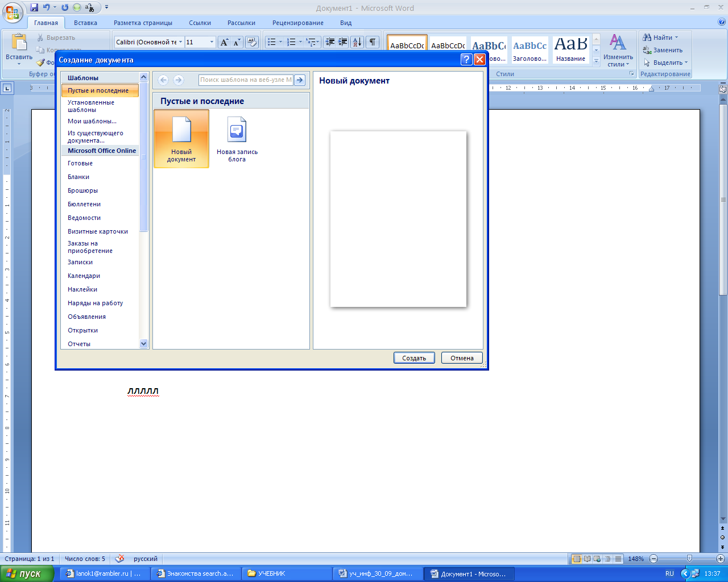Select the Новый документ template icon
Image resolution: width=728 pixels, height=582 pixels.
click(x=181, y=139)
